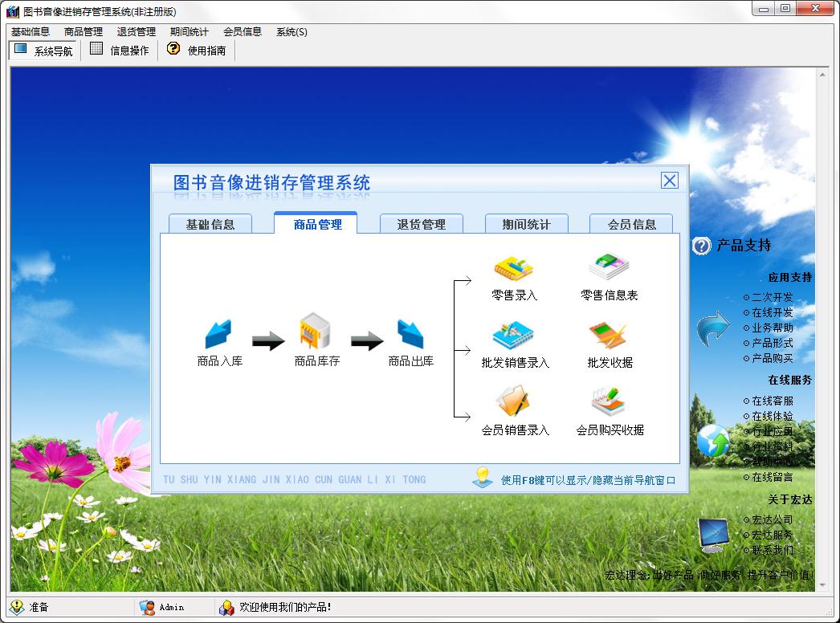Open the 会员信息 menu in menu bar
Image resolution: width=840 pixels, height=623 pixels.
(x=243, y=31)
